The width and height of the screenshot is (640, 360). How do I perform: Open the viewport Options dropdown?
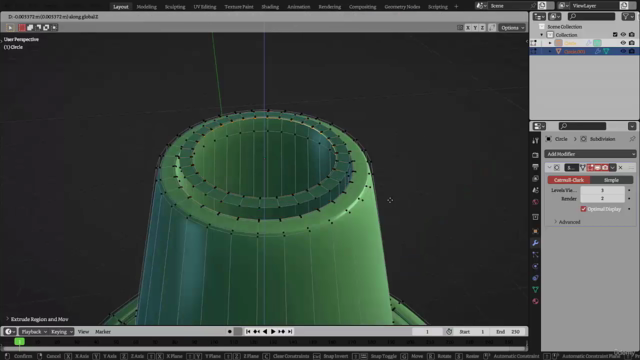[512, 28]
